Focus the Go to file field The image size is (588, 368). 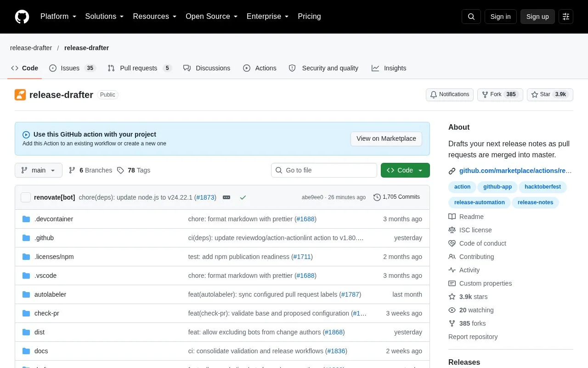tap(324, 170)
